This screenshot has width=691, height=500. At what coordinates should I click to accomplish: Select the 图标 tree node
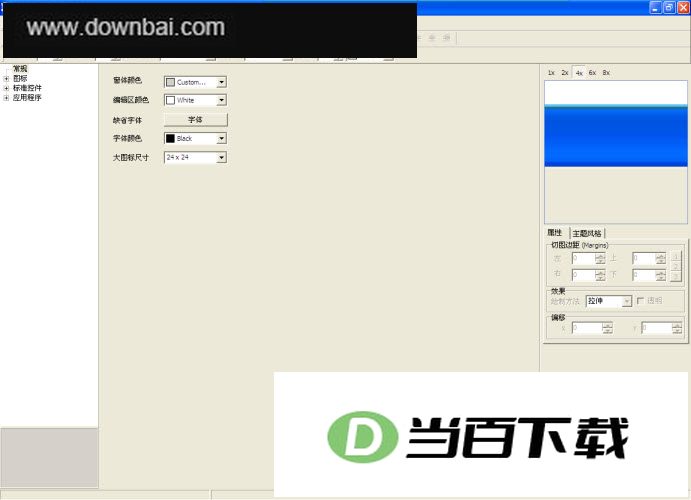point(20,78)
